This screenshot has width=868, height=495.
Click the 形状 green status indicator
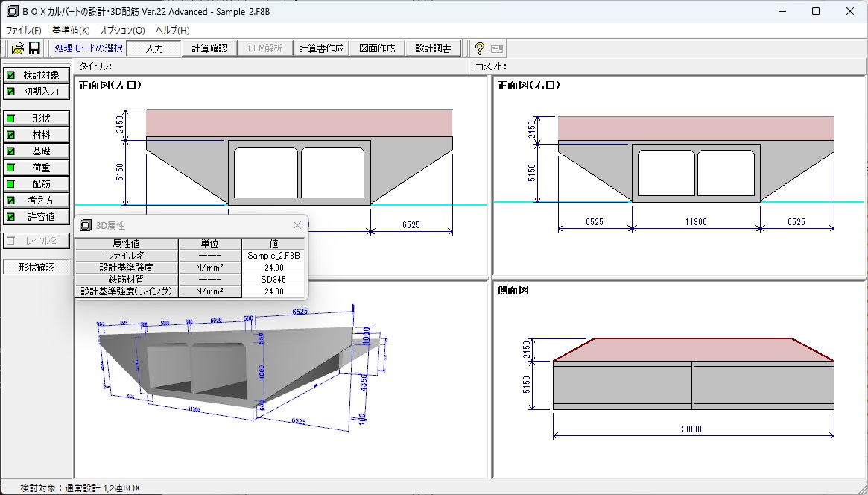coord(10,119)
